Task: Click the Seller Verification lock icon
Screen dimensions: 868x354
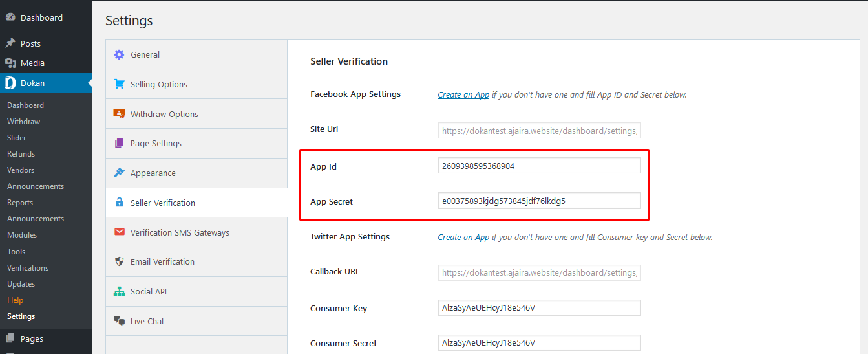Action: (x=119, y=203)
